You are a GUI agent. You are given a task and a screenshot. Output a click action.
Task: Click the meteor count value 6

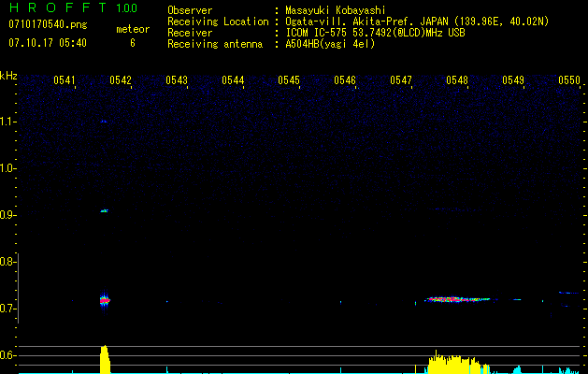(133, 43)
